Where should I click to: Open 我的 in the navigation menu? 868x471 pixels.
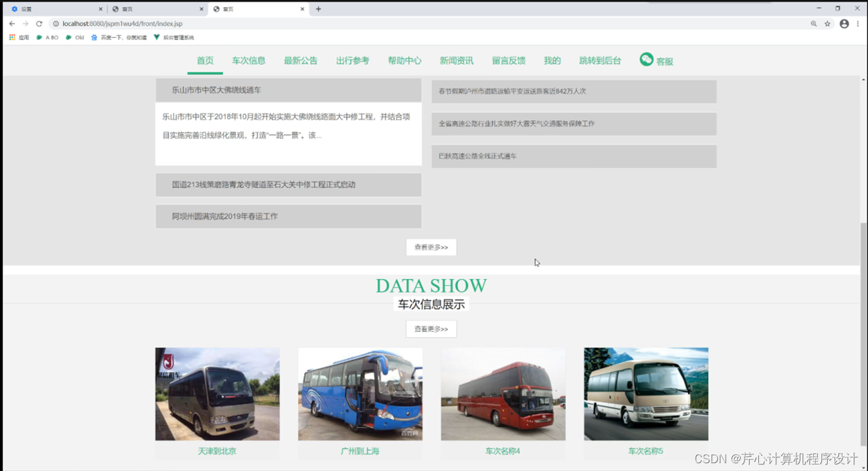(x=552, y=61)
